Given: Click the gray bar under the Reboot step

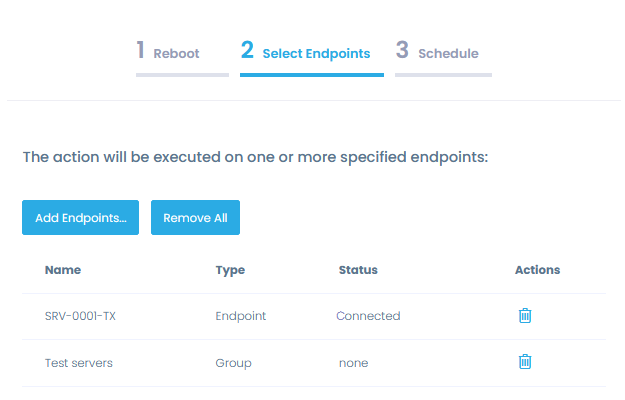Looking at the screenshot, I should [183, 75].
